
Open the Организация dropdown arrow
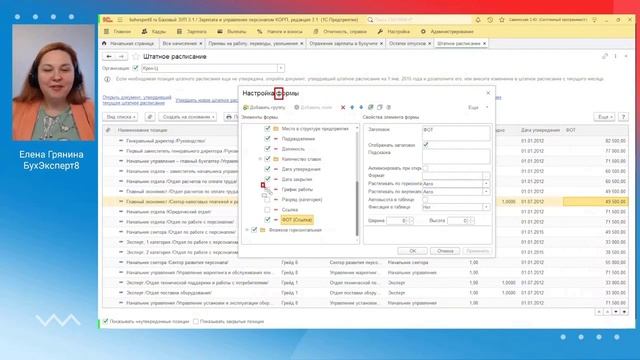click(281, 68)
